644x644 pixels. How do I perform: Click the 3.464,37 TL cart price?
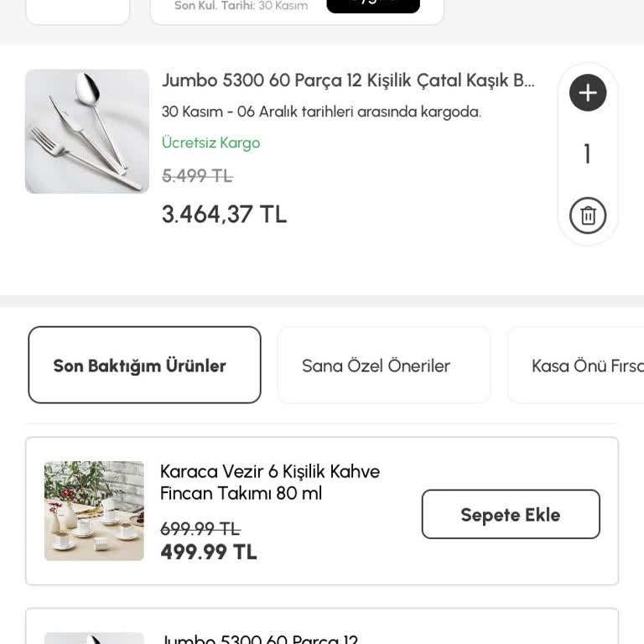click(x=224, y=215)
